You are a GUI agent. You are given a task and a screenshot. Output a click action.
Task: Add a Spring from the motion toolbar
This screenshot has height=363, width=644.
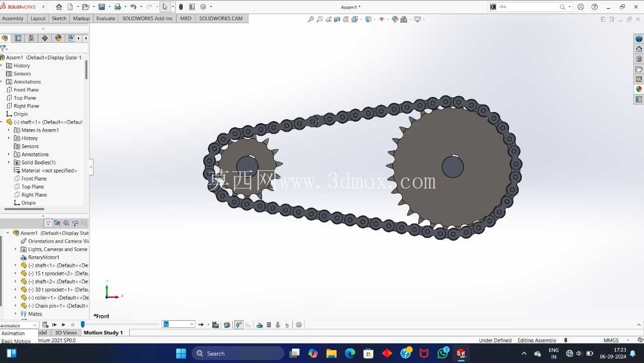coord(269,325)
